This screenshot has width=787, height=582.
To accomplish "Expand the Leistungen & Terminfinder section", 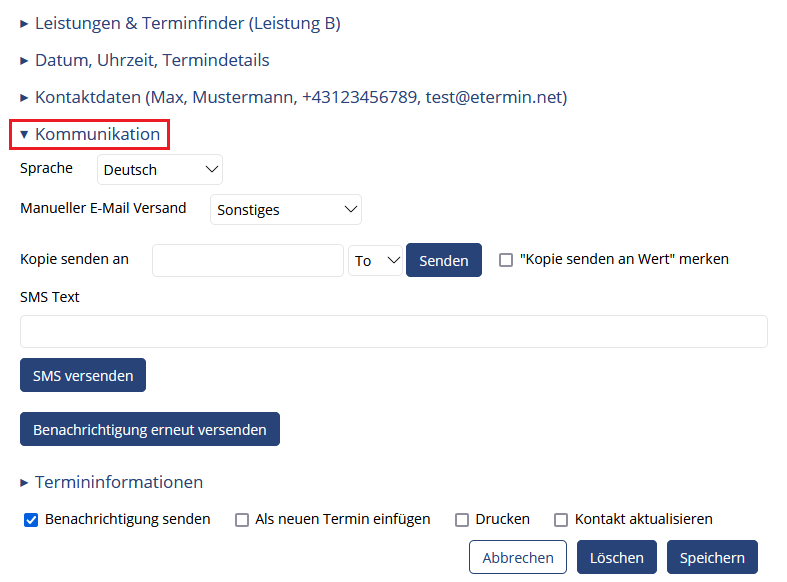I will pyautogui.click(x=181, y=24).
